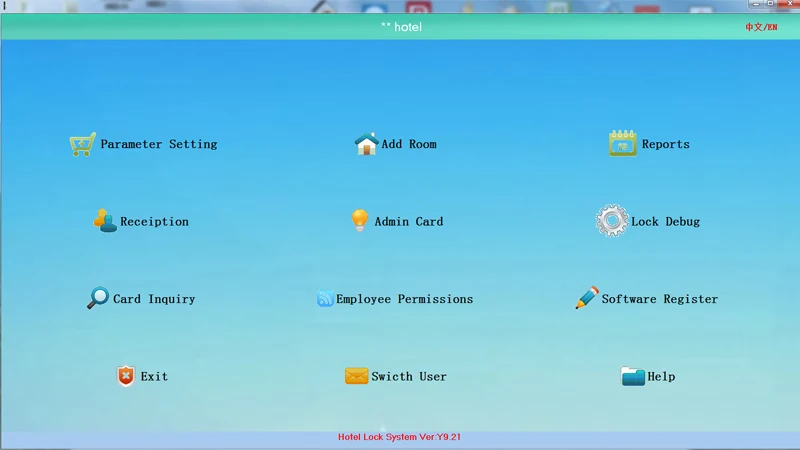Open the Parameter Setting label
Viewport: 800px width, 450px height.
159,144
